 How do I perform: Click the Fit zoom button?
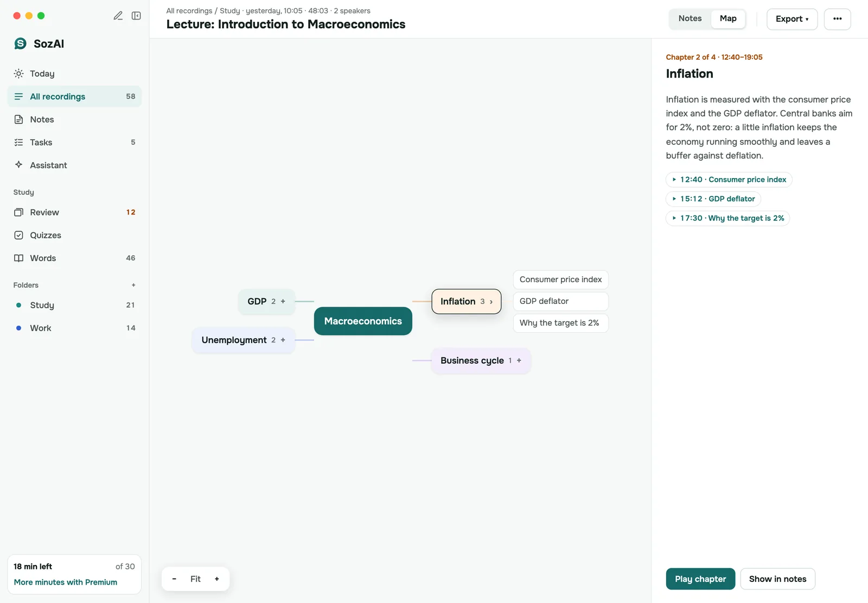[195, 579]
